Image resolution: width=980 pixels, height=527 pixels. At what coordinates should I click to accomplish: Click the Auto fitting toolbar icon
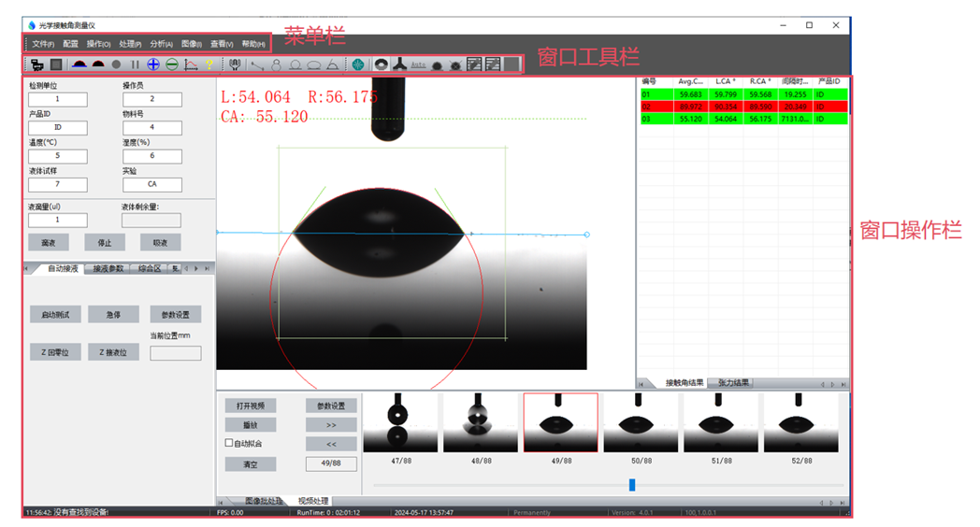(x=418, y=64)
